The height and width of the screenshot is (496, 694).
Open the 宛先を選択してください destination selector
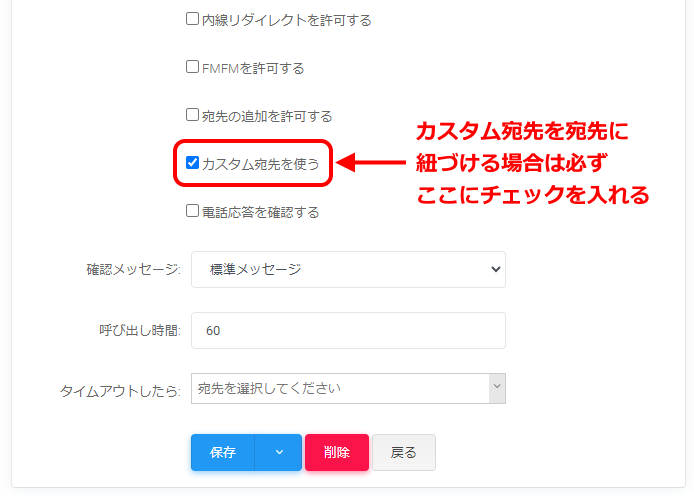pos(340,388)
